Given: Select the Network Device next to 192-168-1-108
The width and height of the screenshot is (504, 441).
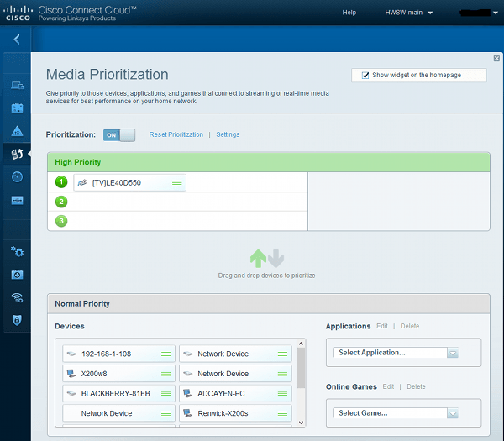Looking at the screenshot, I should tap(235, 354).
